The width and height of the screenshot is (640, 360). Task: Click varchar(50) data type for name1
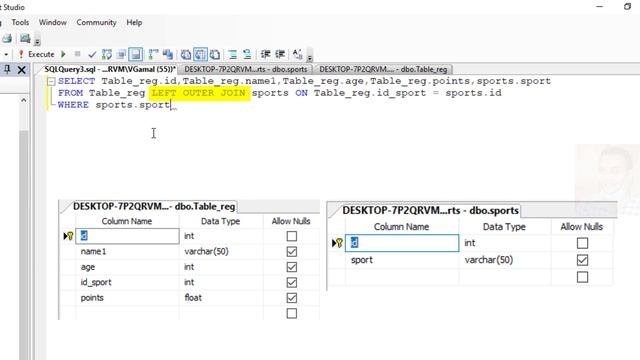coord(222,251)
